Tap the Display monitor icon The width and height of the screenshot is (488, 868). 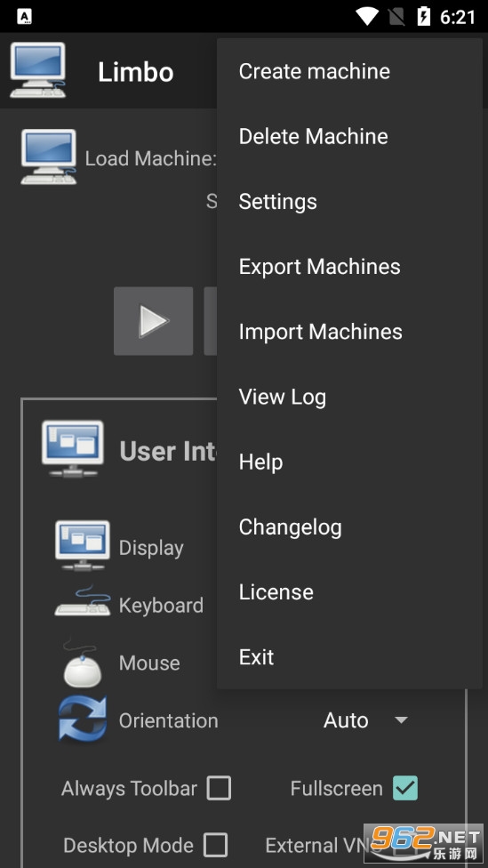point(82,545)
